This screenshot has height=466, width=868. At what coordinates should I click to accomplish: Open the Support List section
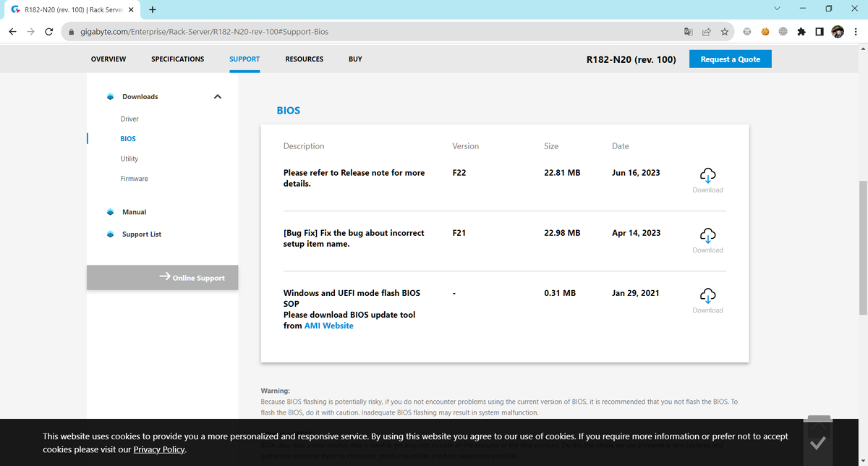(142, 234)
